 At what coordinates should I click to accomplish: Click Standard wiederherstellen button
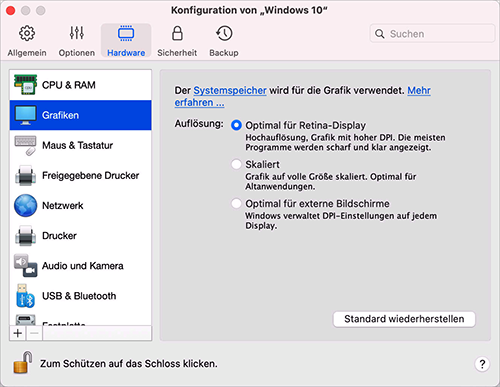coord(404,319)
